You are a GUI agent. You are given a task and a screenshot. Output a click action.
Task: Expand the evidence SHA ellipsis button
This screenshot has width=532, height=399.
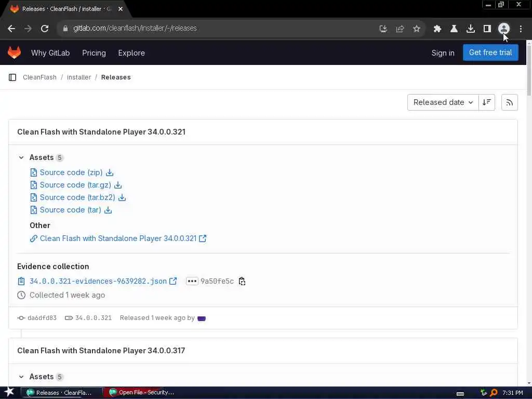(192, 281)
